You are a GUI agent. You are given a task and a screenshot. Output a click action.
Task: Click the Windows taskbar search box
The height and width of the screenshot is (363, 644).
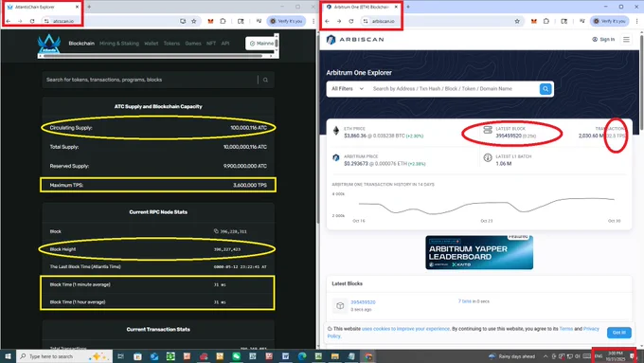coord(64,356)
